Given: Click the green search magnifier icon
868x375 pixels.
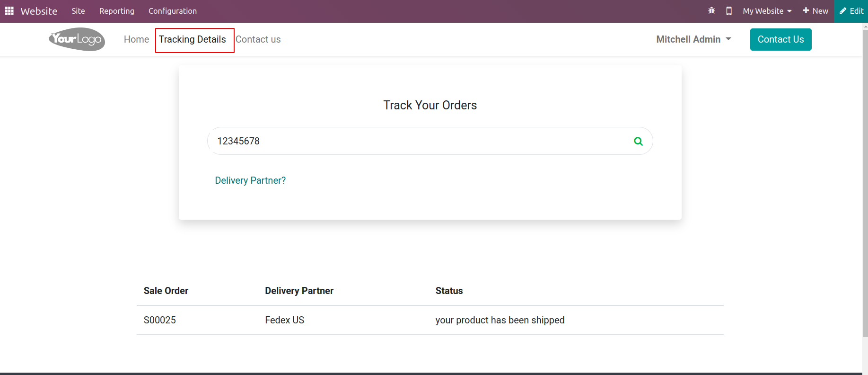Looking at the screenshot, I should [x=638, y=141].
